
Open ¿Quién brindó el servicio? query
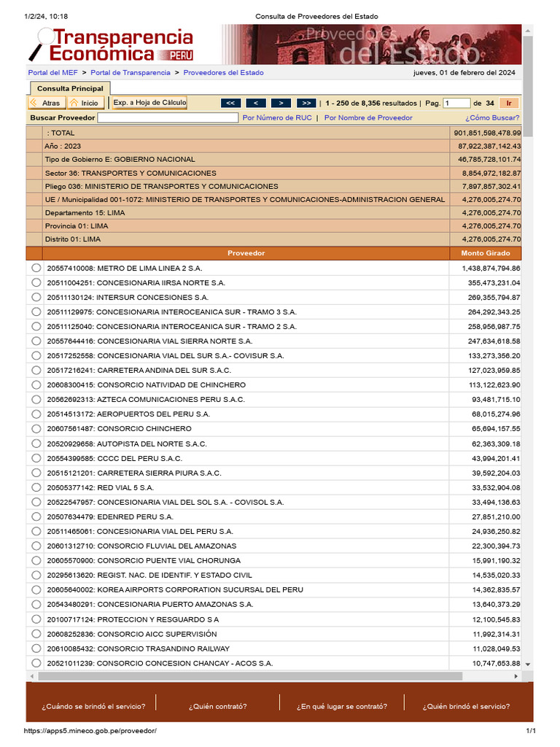[x=466, y=706]
